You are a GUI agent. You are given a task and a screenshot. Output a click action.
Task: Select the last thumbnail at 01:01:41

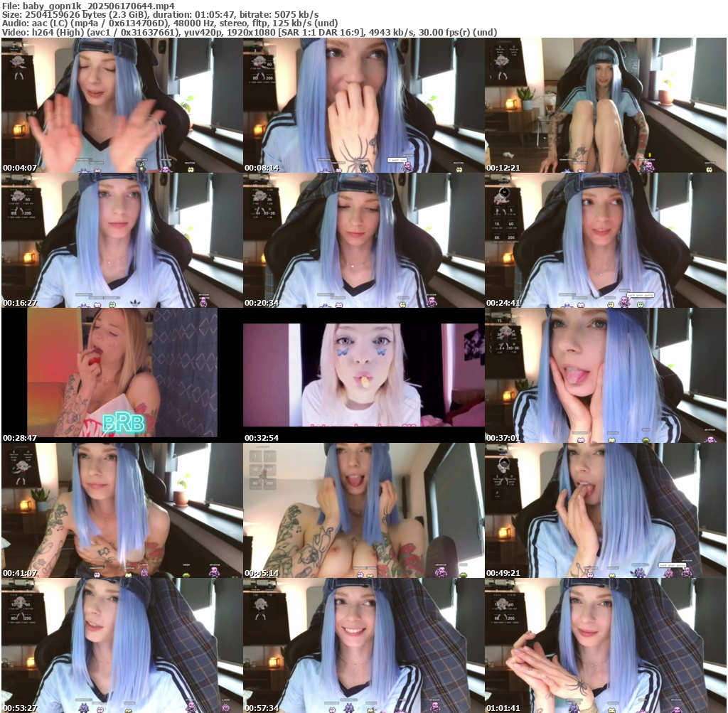pyautogui.click(x=605, y=645)
